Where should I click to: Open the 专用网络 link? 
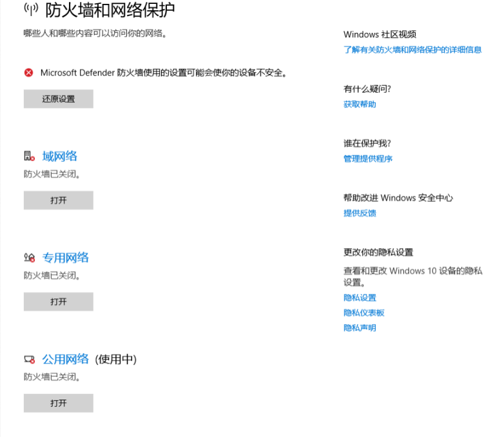click(66, 258)
